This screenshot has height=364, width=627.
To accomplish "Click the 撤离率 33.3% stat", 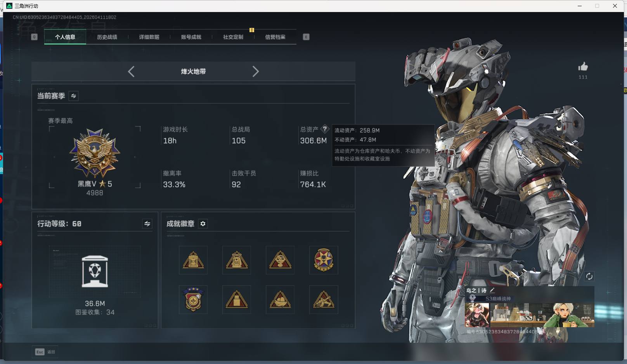I will [x=174, y=179].
